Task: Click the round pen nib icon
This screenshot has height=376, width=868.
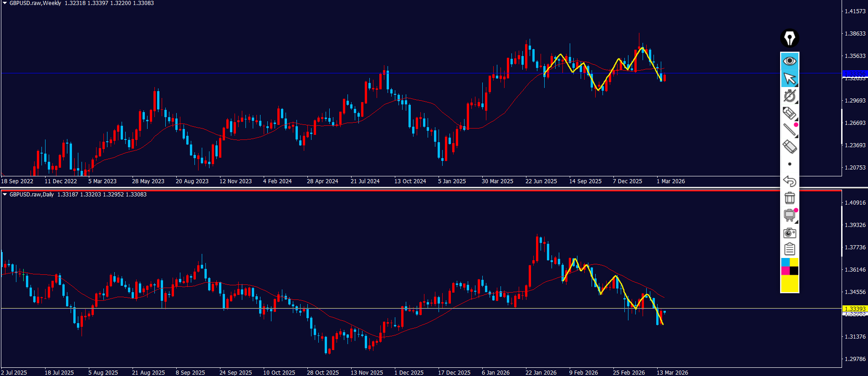Action: click(789, 38)
